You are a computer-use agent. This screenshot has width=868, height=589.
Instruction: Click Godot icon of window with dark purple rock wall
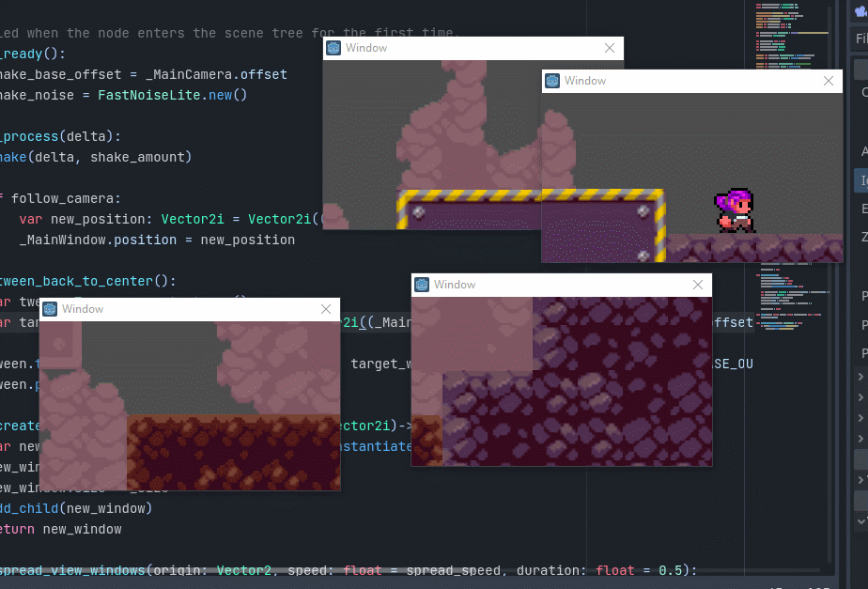tap(422, 285)
